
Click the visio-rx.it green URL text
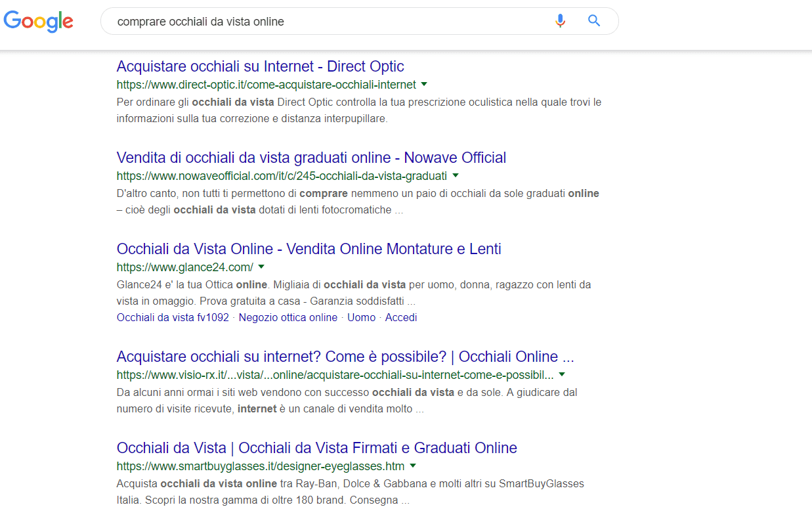(x=335, y=376)
